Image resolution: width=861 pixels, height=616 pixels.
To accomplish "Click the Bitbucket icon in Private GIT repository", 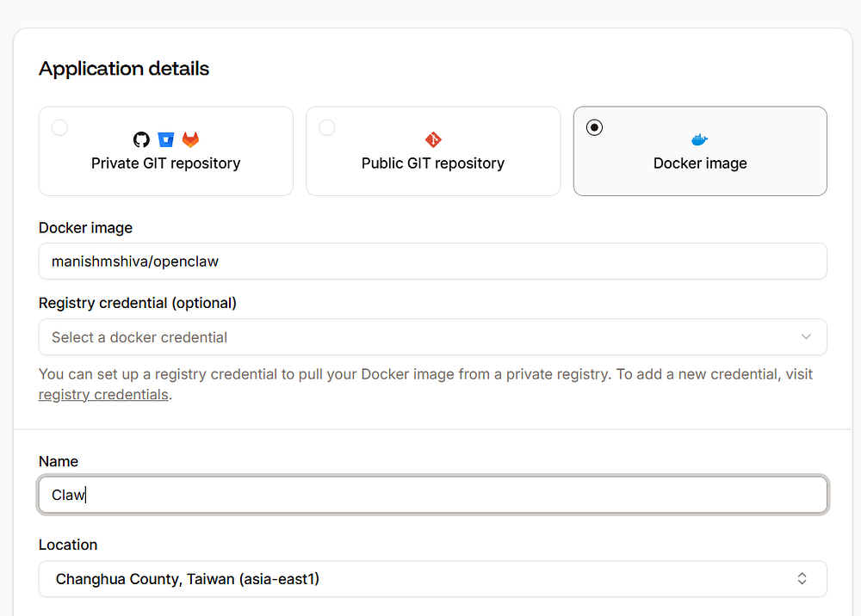I will [x=165, y=139].
